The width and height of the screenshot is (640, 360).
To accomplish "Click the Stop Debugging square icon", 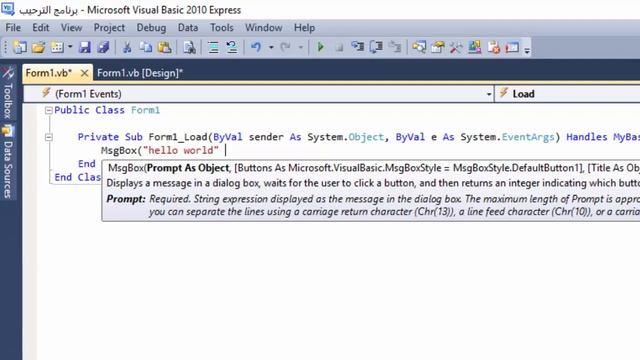I will coord(339,48).
